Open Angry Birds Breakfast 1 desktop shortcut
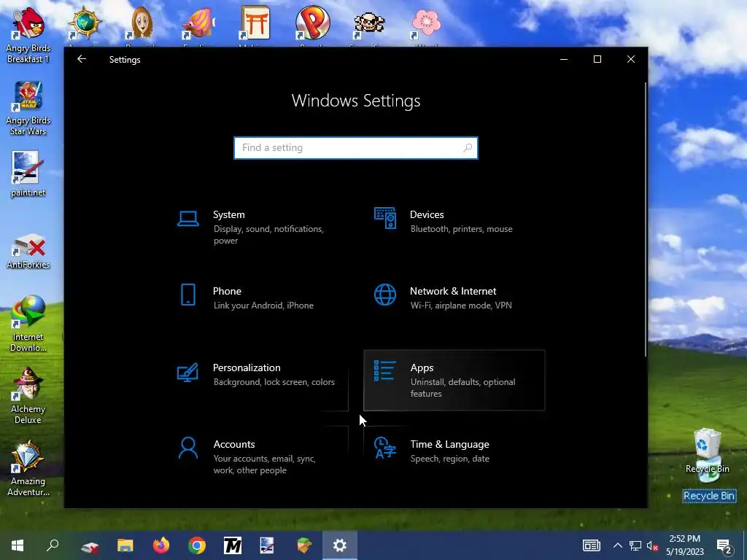Screen dimensions: 747x560 tap(28, 36)
